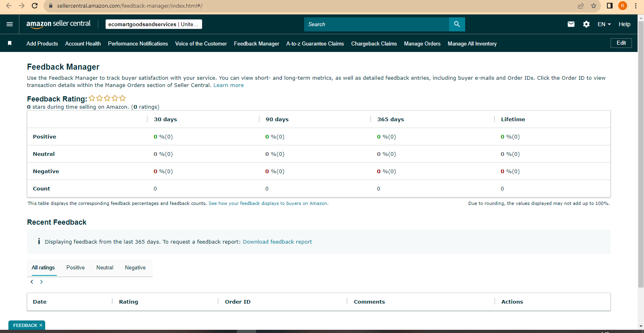The height and width of the screenshot is (333, 644).
Task: Click the Neutral row label
Action: coord(43,154)
